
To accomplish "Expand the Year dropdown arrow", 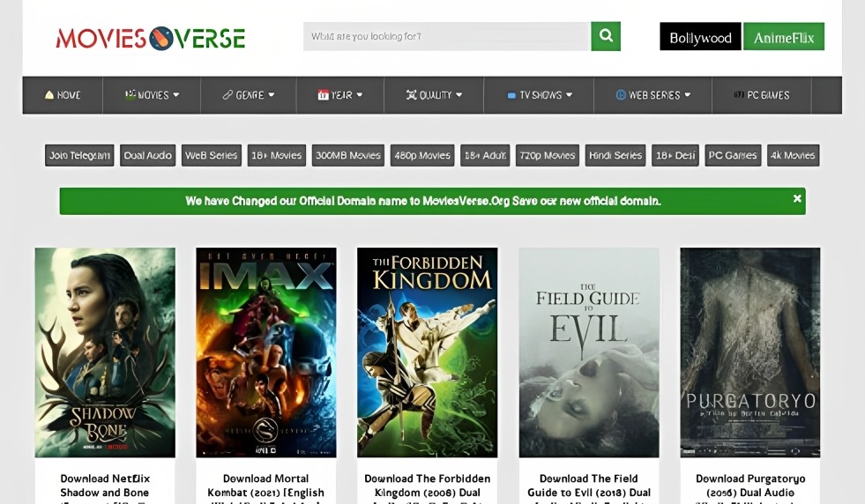I will [360, 95].
